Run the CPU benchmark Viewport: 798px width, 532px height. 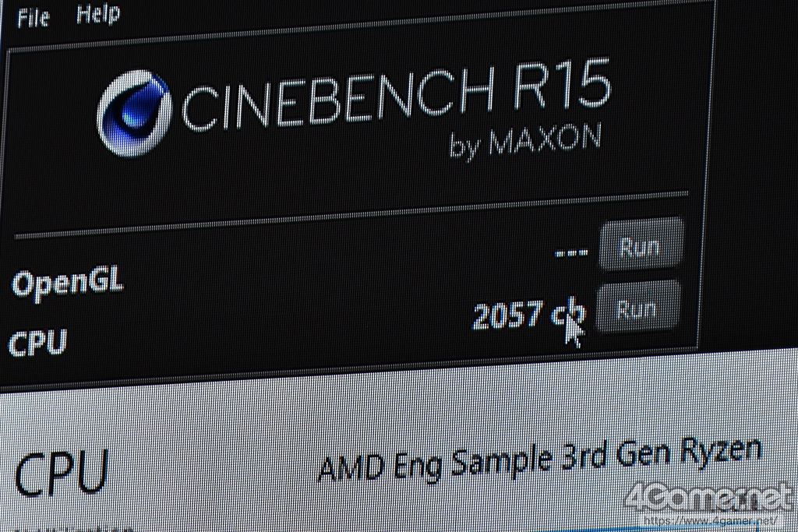(x=637, y=307)
